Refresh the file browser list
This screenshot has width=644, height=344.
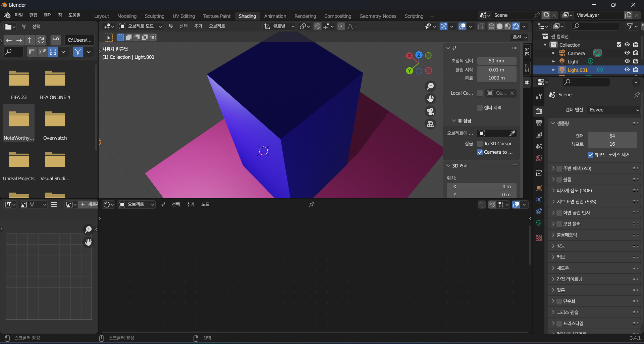41,40
